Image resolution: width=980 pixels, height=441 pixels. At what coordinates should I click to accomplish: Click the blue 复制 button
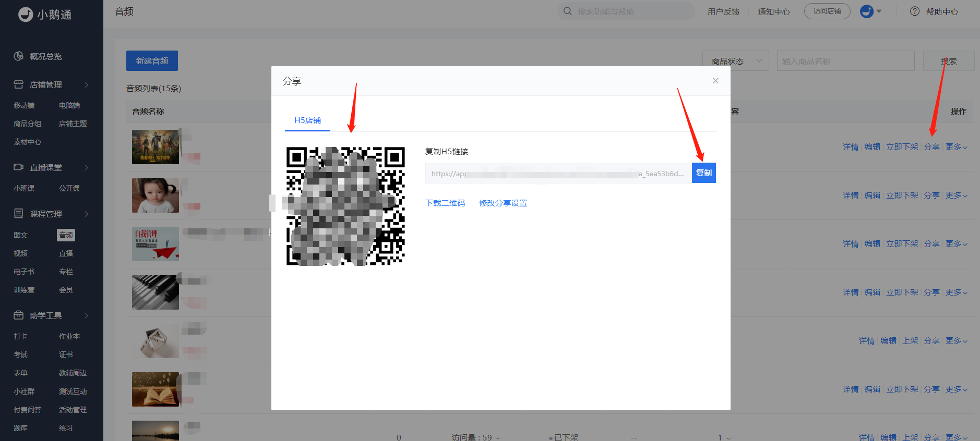[x=704, y=173]
